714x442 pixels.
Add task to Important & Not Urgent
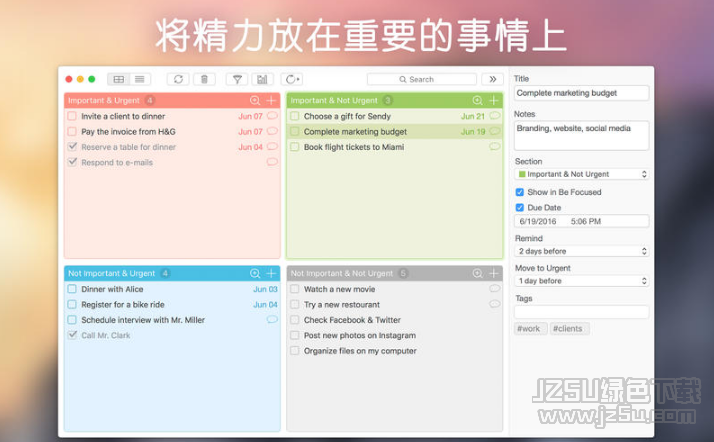pos(494,100)
